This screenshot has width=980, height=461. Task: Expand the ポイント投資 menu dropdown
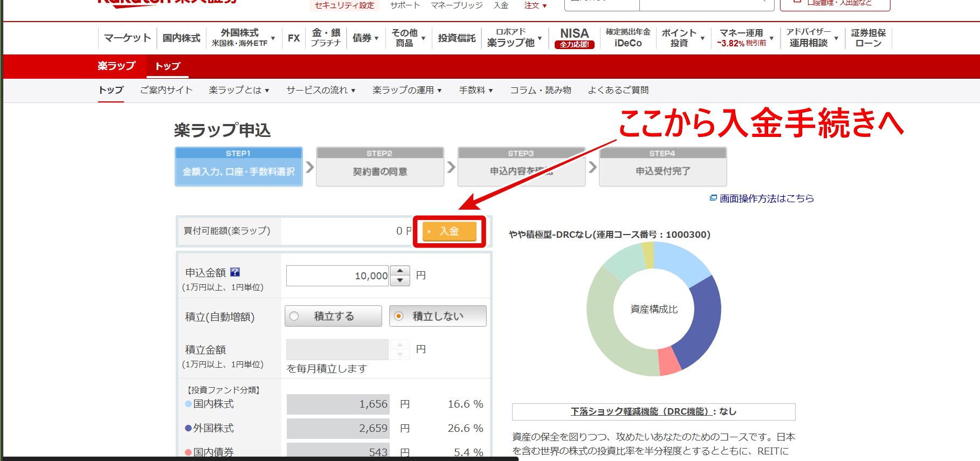(683, 38)
